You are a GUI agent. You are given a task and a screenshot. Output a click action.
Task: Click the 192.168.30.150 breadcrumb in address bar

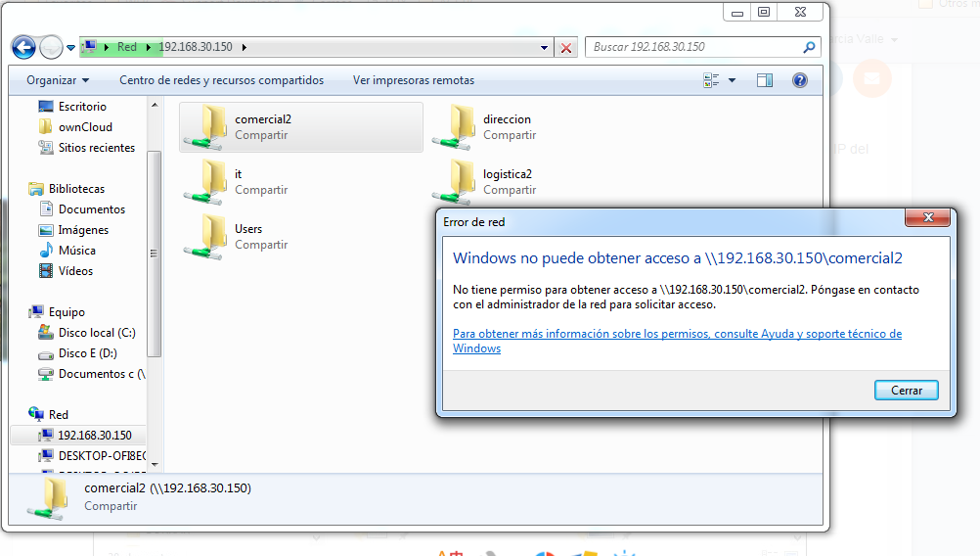195,47
